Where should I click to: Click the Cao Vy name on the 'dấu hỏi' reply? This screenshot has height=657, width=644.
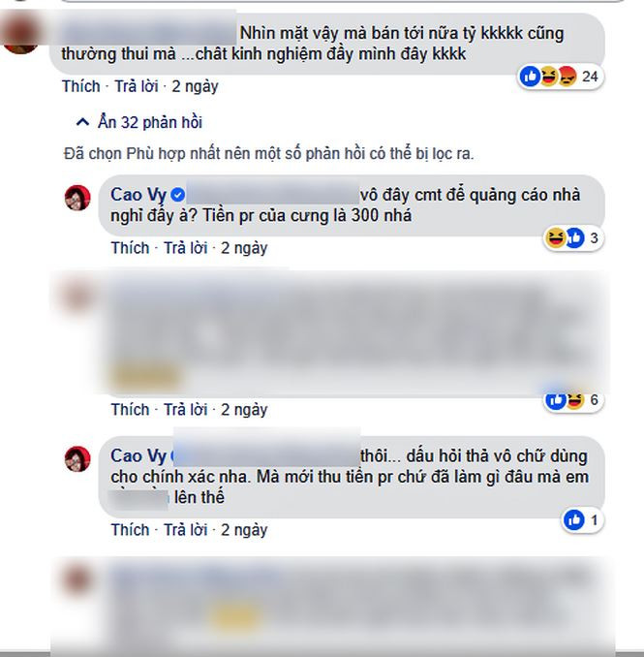[138, 455]
